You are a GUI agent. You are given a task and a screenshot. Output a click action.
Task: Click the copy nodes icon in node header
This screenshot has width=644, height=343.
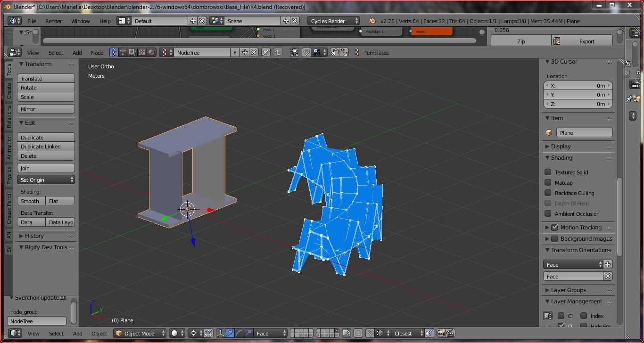[x=335, y=52]
